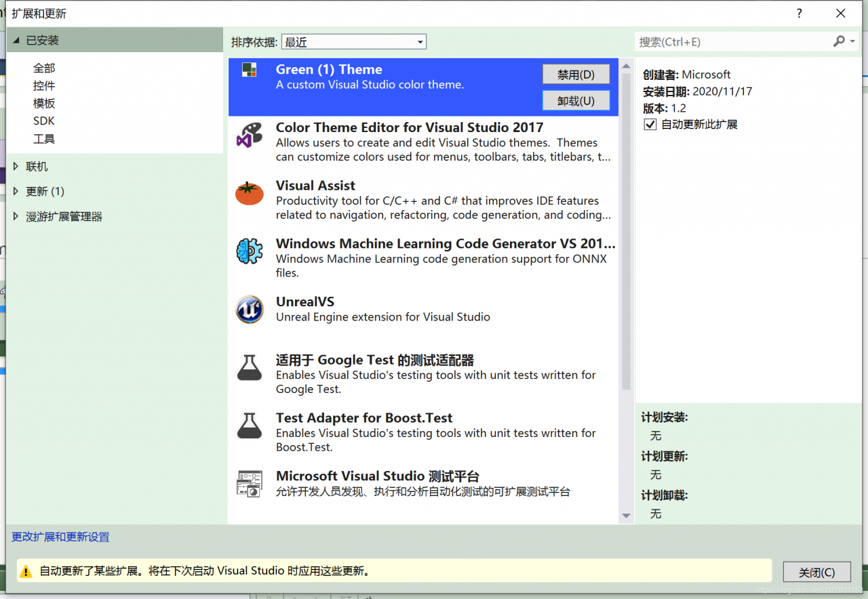Click the Green (1) Theme extension icon
Screen dimensions: 868x599
(250, 70)
